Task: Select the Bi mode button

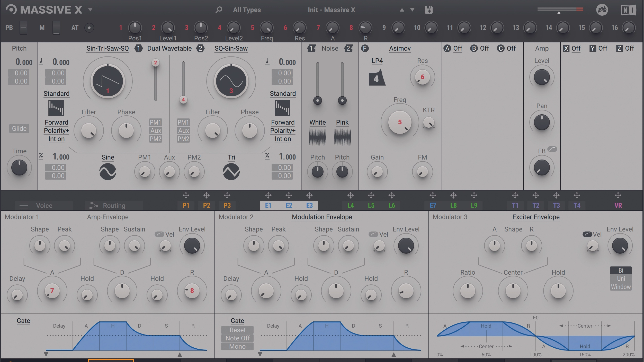Action: click(621, 270)
